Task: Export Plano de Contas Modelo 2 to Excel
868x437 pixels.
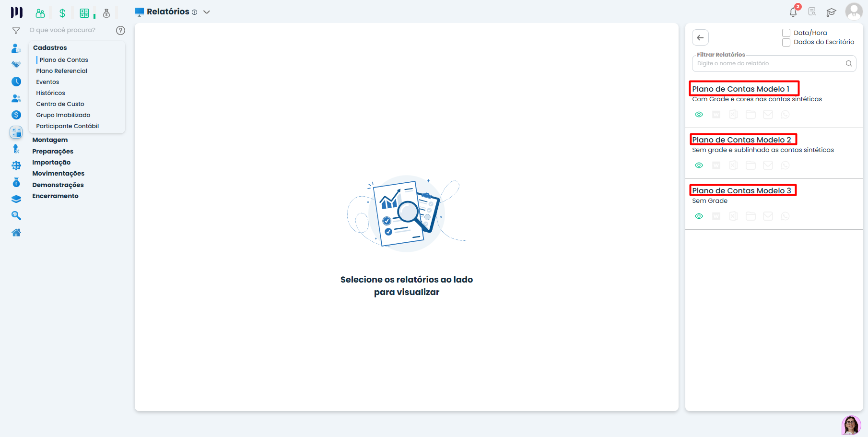Action: click(x=733, y=165)
